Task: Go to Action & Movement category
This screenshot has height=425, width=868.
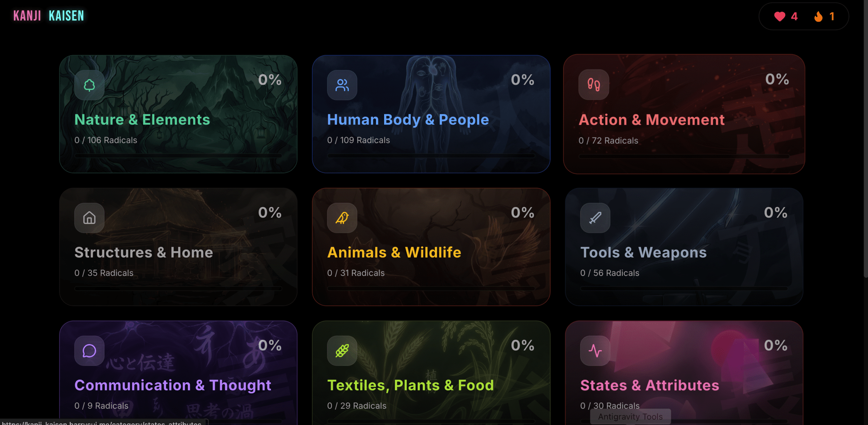Action: tap(651, 120)
